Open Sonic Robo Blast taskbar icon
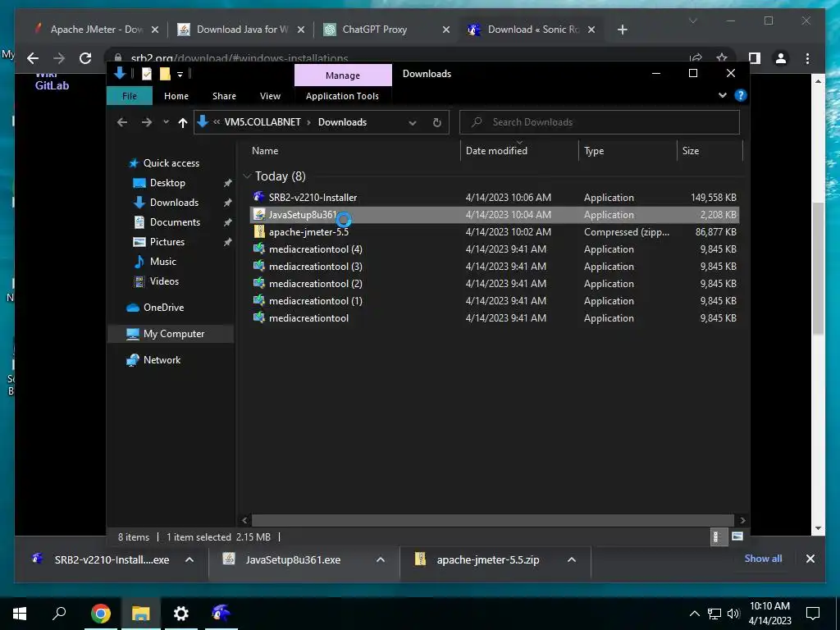Image resolution: width=840 pixels, height=630 pixels. click(221, 613)
